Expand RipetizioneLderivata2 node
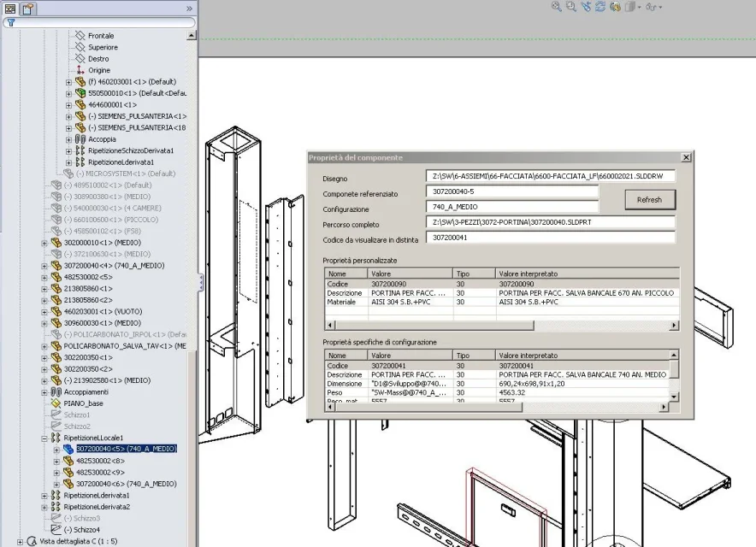This screenshot has height=547, width=756. pos(44,508)
